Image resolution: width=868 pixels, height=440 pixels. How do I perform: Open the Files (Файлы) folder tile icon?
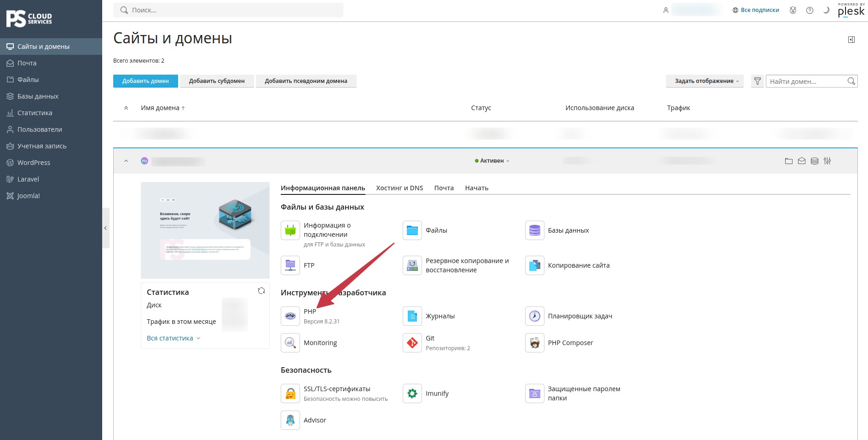412,230
